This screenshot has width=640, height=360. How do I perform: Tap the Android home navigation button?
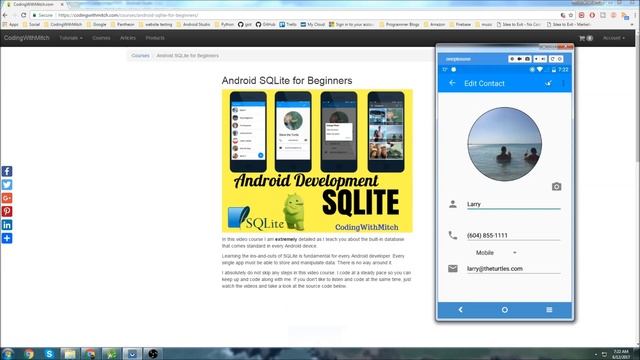(x=504, y=310)
